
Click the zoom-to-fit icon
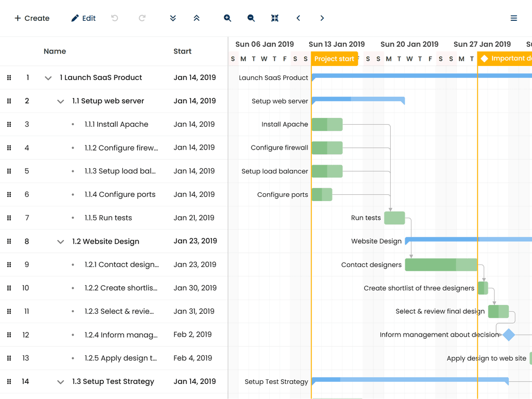[275, 18]
